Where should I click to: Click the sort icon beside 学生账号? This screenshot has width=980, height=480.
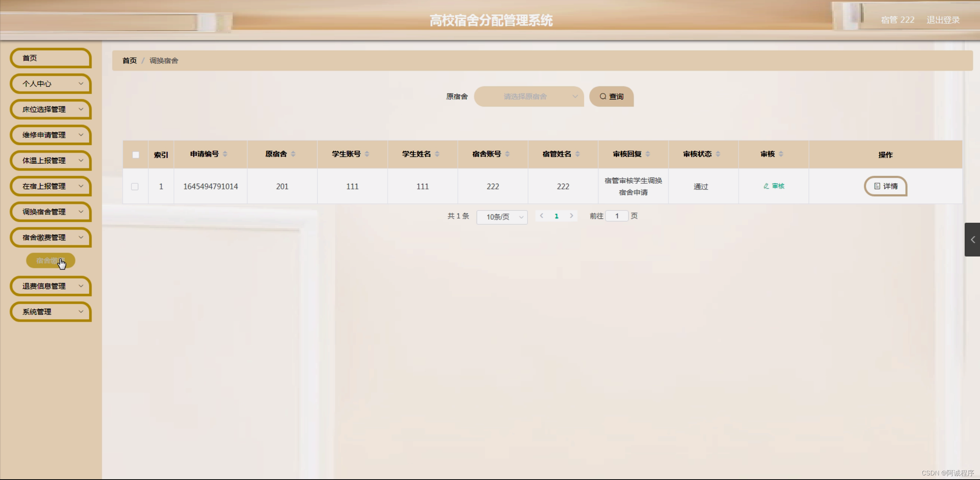367,154
